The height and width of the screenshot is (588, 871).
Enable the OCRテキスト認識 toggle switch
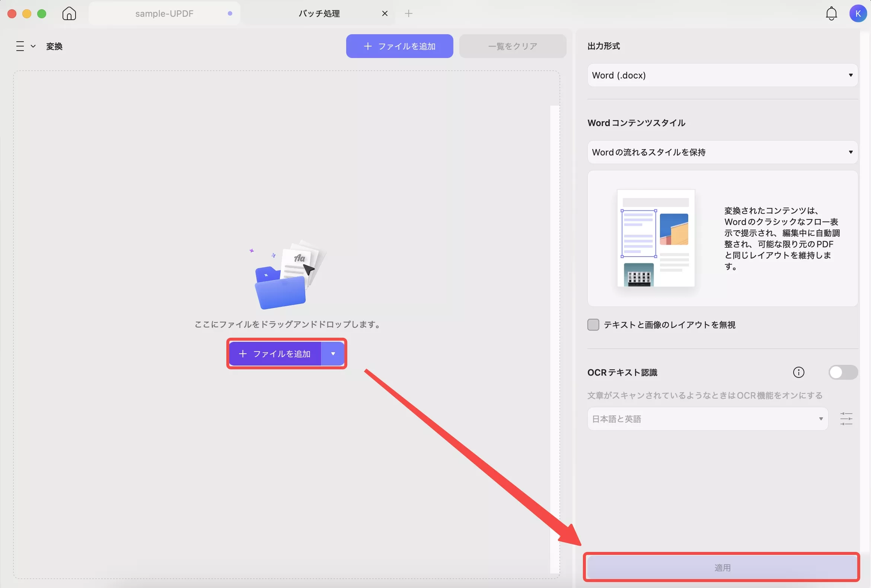click(x=842, y=372)
